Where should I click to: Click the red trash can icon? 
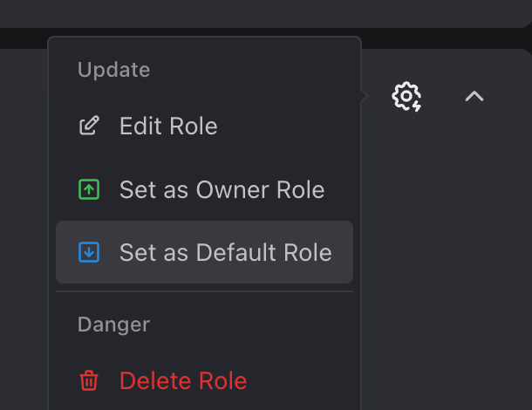pyautogui.click(x=89, y=380)
